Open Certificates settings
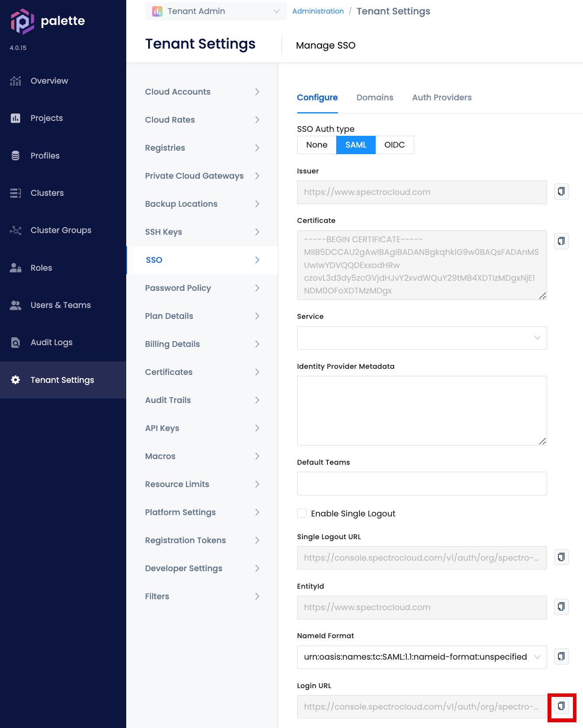Image resolution: width=583 pixels, height=728 pixels. coord(203,372)
